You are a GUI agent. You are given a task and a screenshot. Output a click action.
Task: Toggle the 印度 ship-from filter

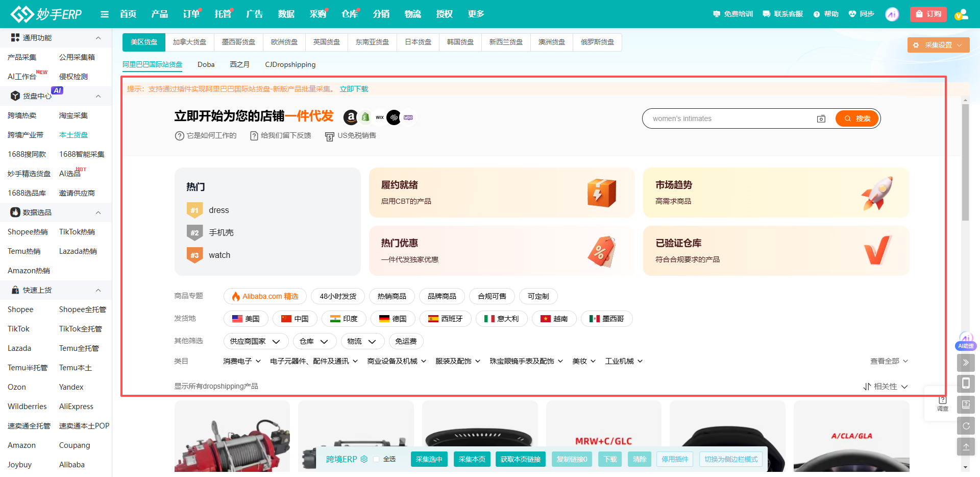tap(344, 319)
